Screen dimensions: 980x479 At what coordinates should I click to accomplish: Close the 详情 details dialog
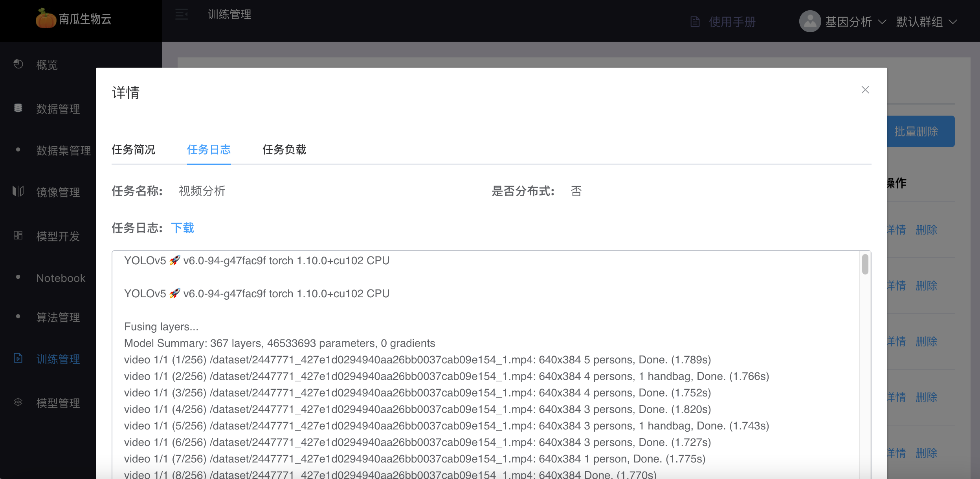(865, 90)
